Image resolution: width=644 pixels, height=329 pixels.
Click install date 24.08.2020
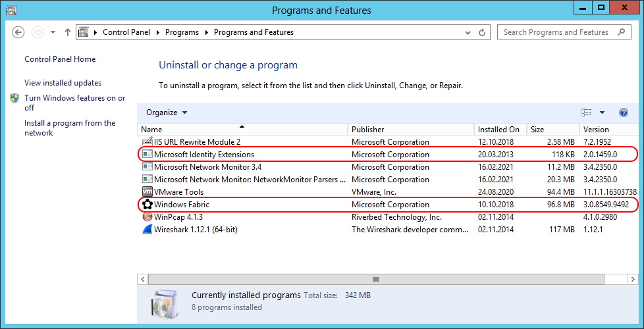point(495,191)
